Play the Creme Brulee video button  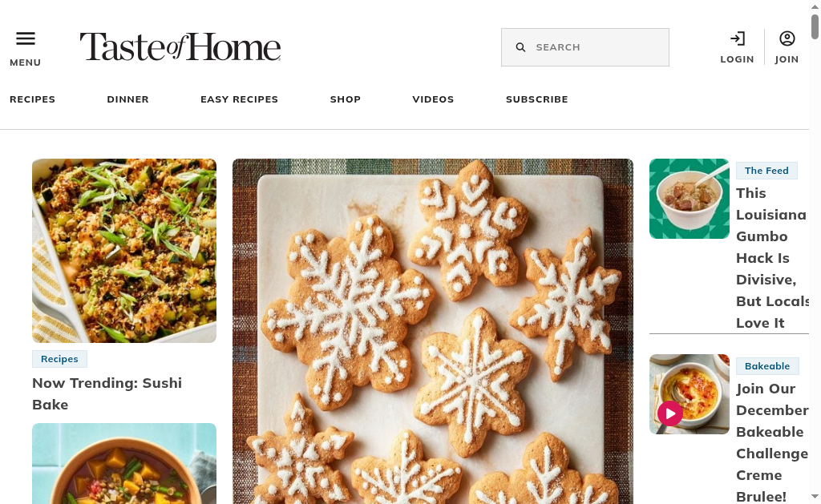point(670,413)
